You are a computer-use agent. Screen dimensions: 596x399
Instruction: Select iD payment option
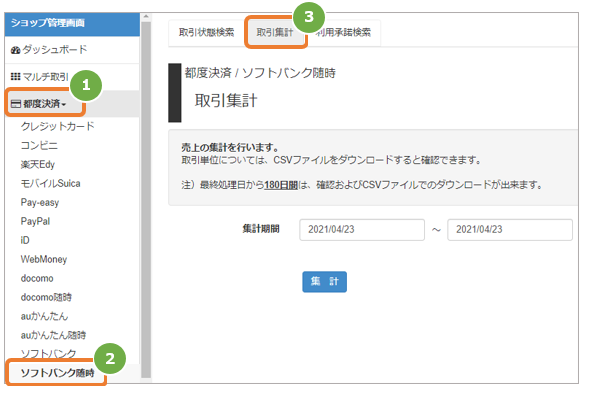(x=25, y=240)
